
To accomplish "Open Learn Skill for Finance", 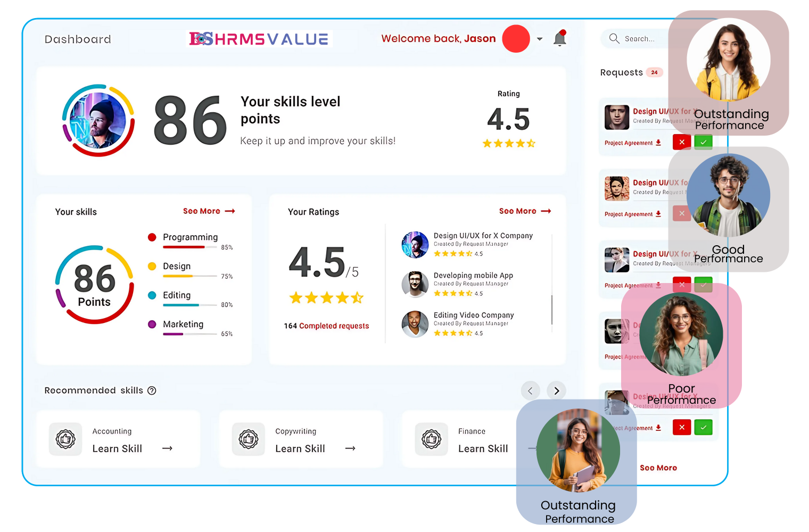I will pos(483,448).
